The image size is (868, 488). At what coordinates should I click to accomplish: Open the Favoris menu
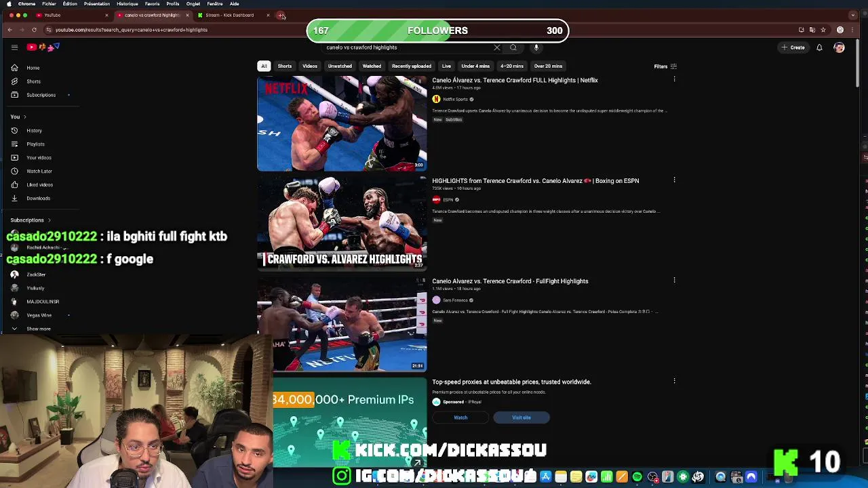click(153, 4)
